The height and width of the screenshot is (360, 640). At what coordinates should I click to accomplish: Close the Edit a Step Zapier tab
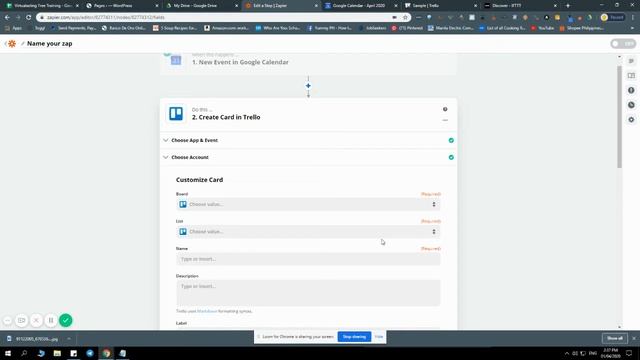pyautogui.click(x=316, y=6)
